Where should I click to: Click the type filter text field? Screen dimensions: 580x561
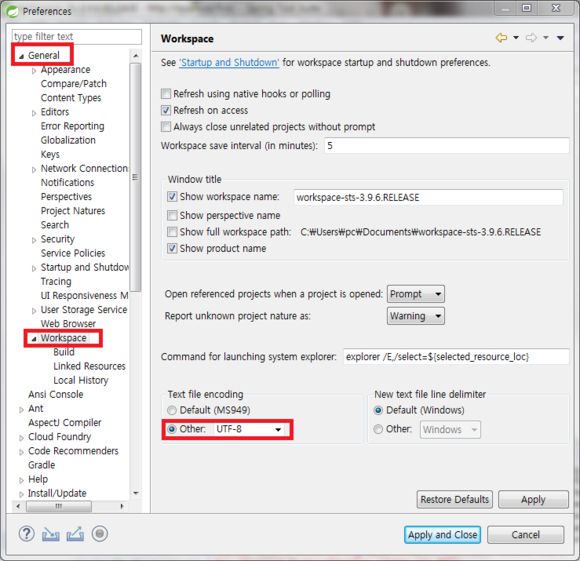pos(77,37)
